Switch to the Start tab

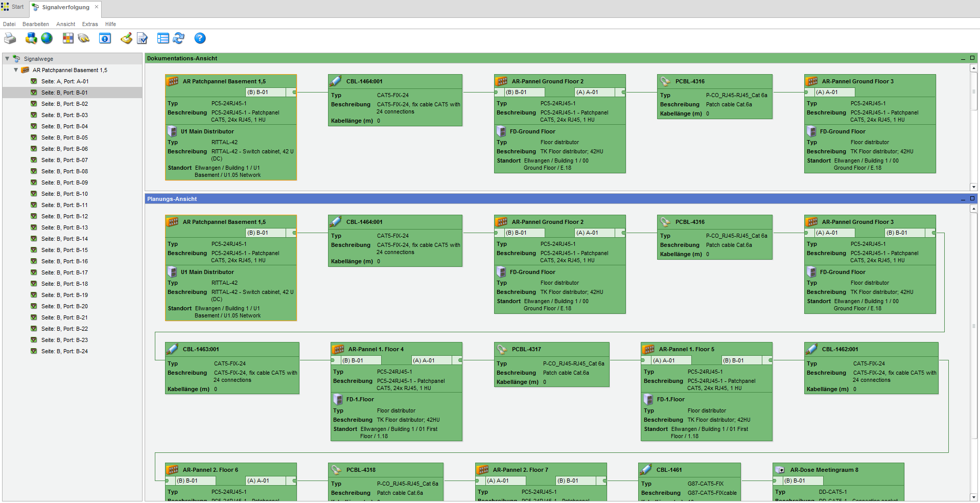13,7
